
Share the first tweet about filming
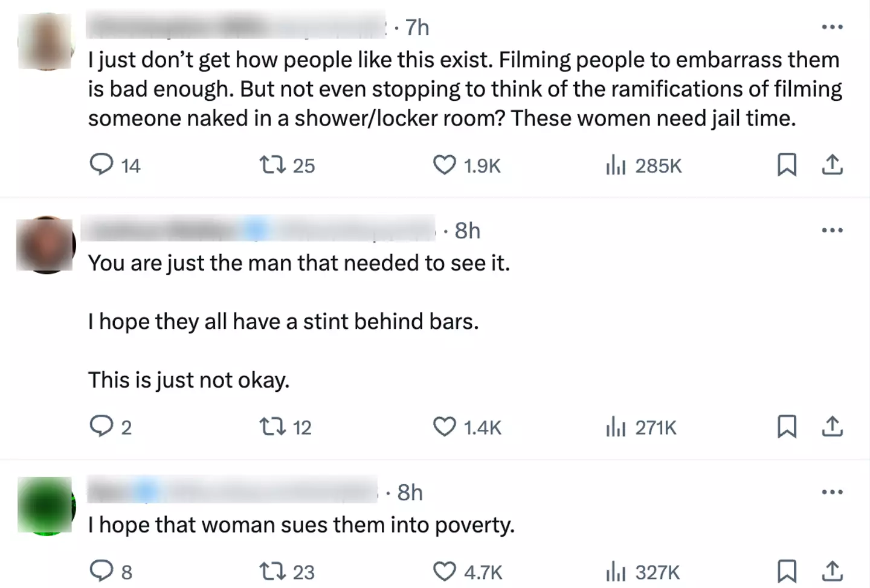pyautogui.click(x=832, y=165)
